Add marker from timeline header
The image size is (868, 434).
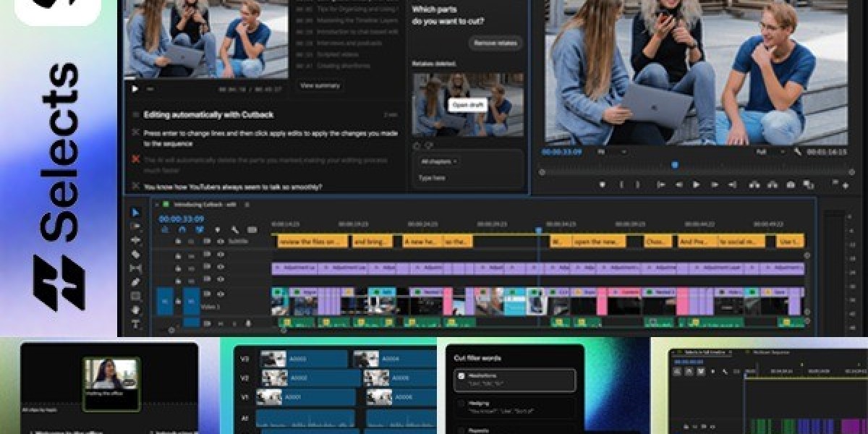coord(217,230)
